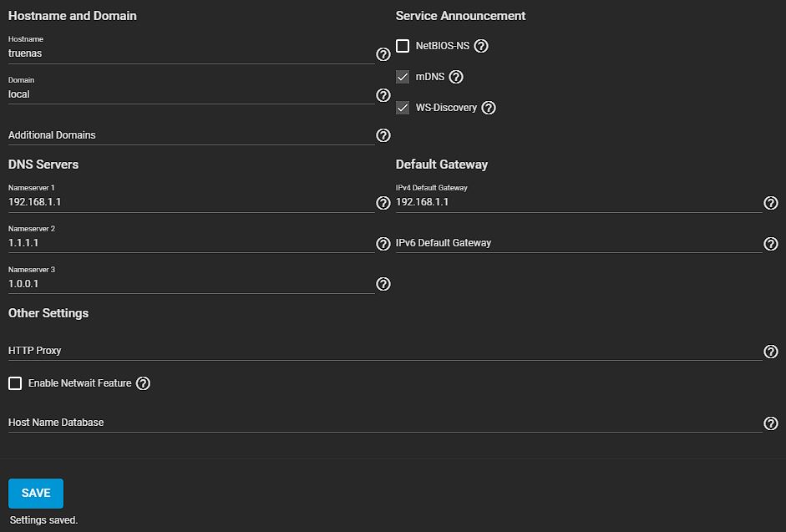
Task: Open help icon for Domain field
Action: click(383, 95)
